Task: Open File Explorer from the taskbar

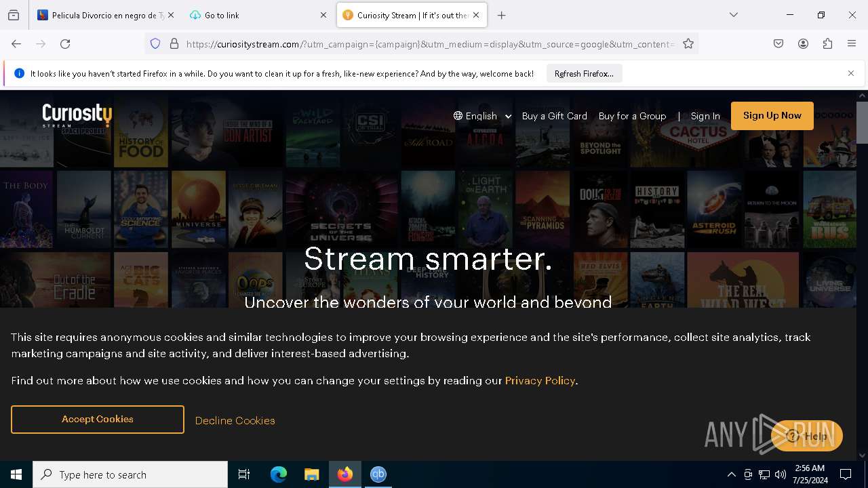Action: (311, 474)
